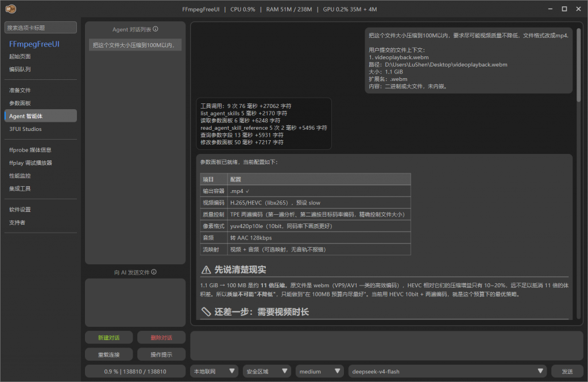Click the 发送 button
This screenshot has height=382, width=588.
click(x=567, y=372)
